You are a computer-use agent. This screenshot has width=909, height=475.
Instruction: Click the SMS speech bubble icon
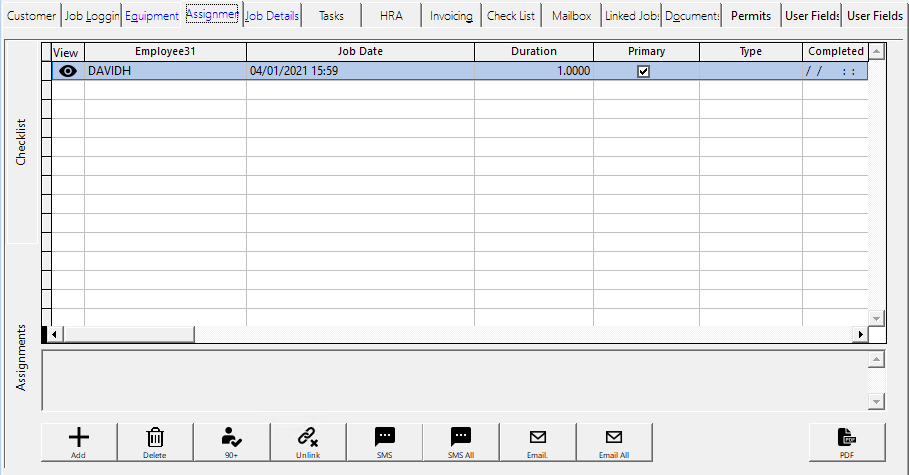click(385, 437)
